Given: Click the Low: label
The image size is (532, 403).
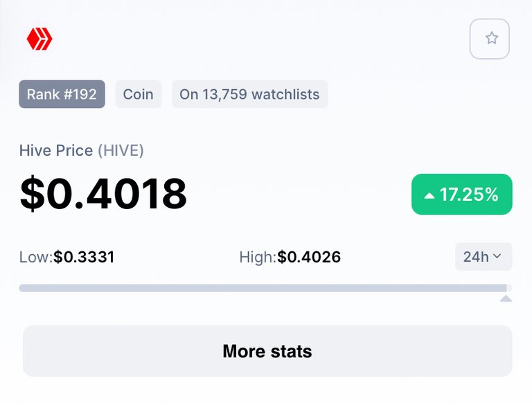Looking at the screenshot, I should (36, 257).
